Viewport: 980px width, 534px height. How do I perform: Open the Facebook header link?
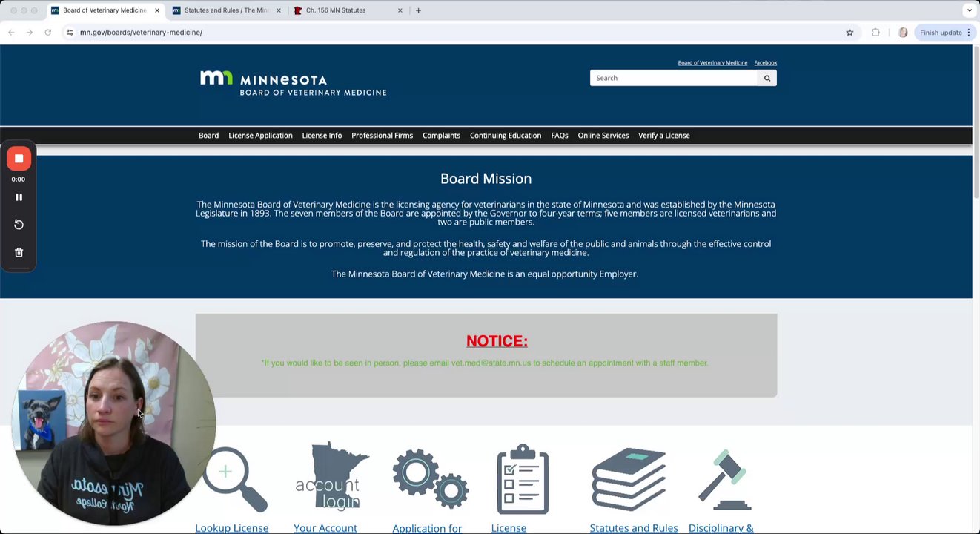766,63
